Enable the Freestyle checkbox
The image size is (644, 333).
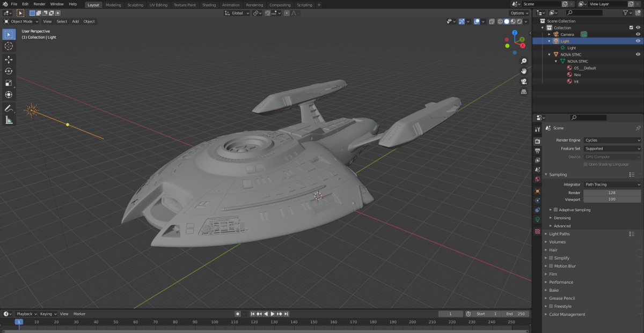click(551, 306)
